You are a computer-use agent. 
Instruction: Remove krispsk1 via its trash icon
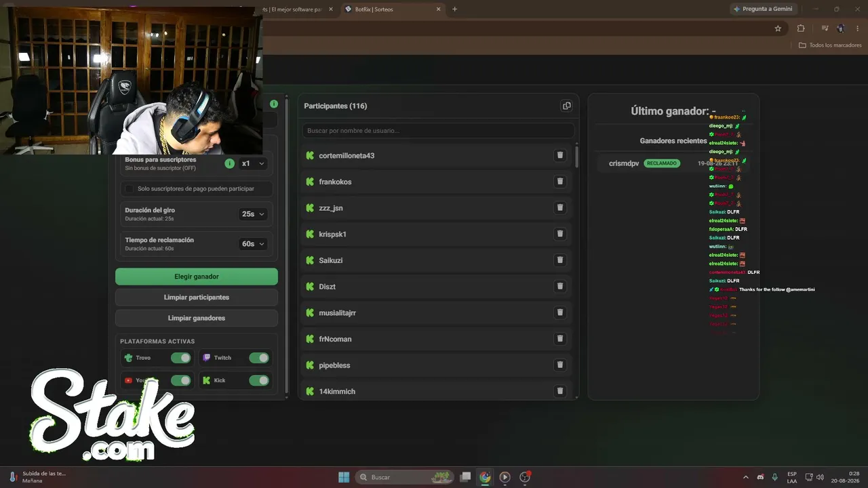560,234
